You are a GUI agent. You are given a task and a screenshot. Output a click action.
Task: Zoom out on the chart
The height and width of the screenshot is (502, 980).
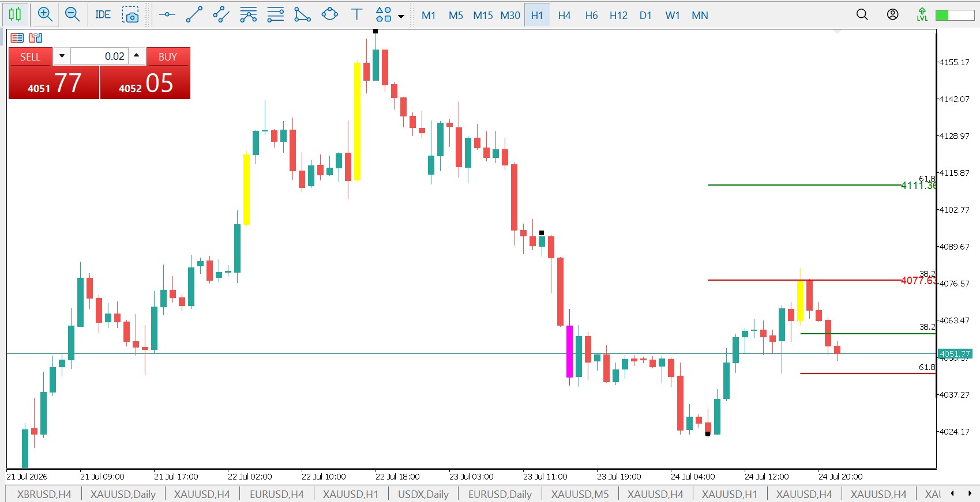point(72,15)
